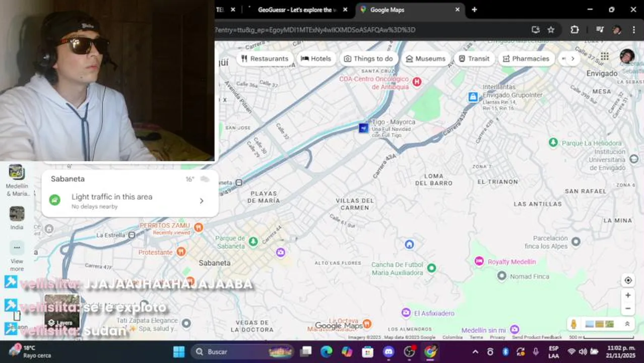Open the taskbar weather widget

tap(30, 351)
